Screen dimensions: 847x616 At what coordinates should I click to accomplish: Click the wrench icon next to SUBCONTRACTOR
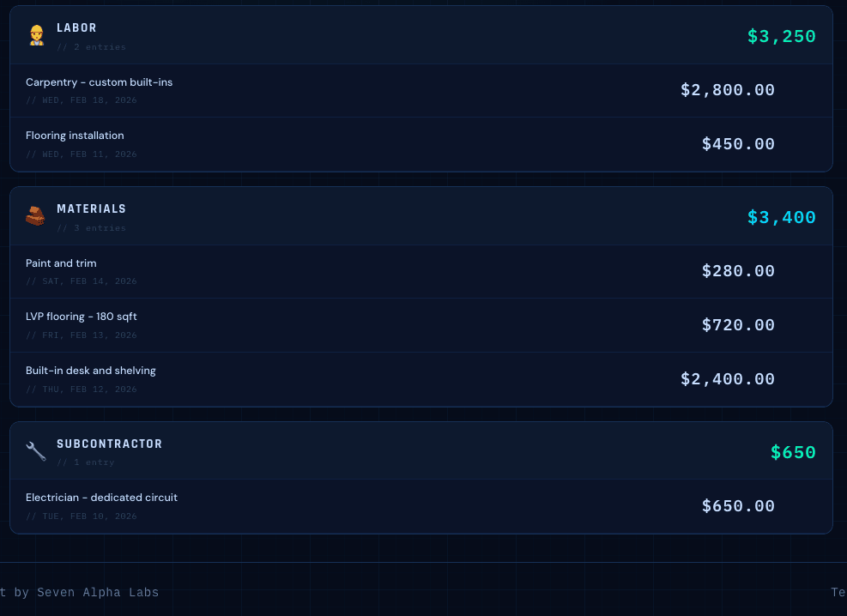(35, 450)
